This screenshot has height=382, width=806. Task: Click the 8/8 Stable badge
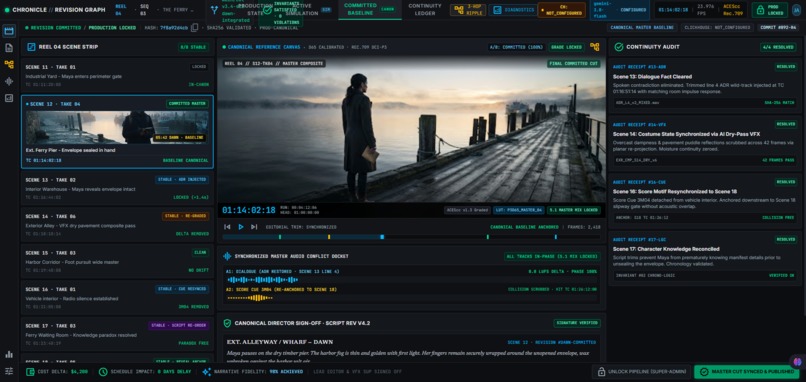pyautogui.click(x=193, y=47)
